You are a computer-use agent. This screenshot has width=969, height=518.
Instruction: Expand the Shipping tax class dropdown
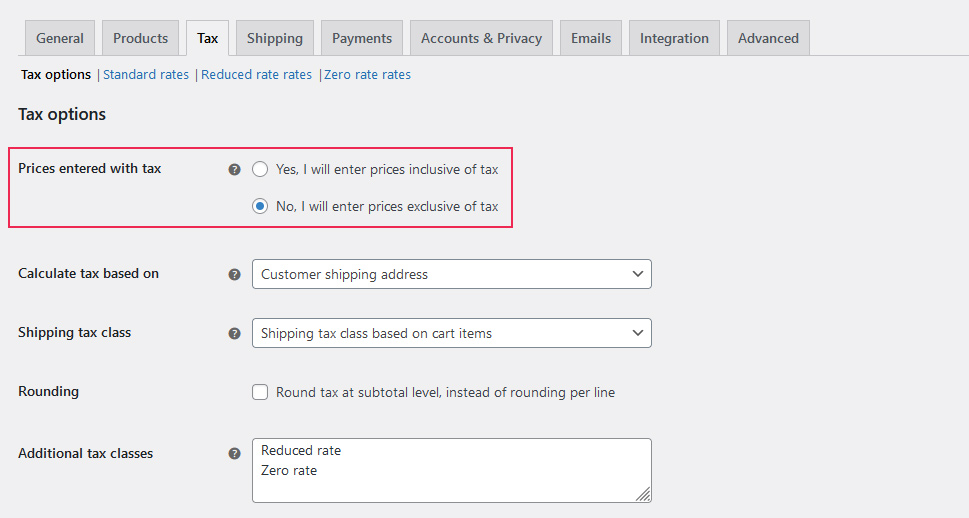point(451,333)
